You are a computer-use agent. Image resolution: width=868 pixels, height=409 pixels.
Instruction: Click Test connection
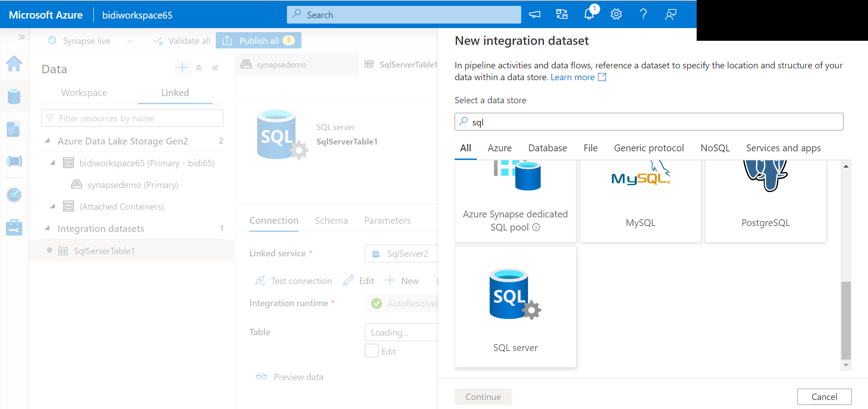[294, 281]
